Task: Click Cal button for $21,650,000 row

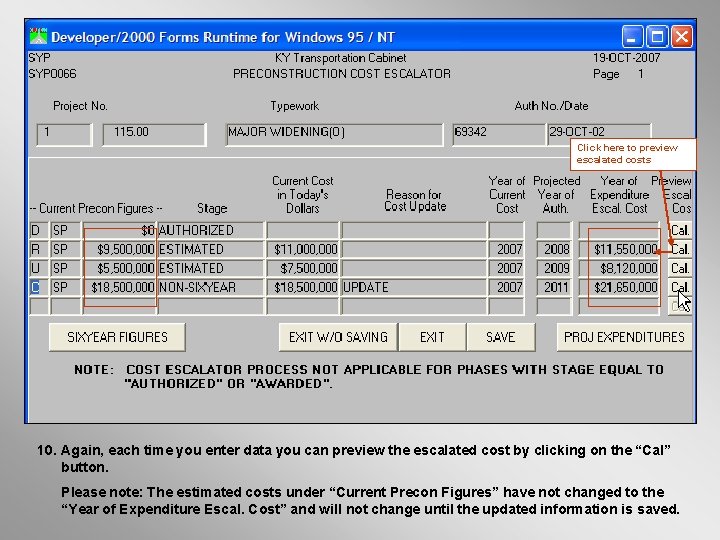Action: 680,287
